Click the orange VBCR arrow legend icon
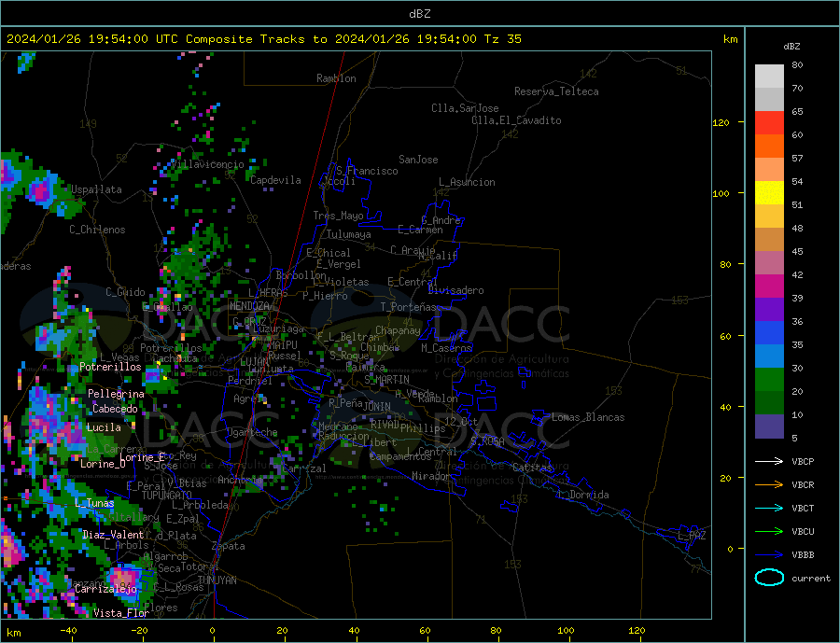840x643 pixels. tap(769, 484)
